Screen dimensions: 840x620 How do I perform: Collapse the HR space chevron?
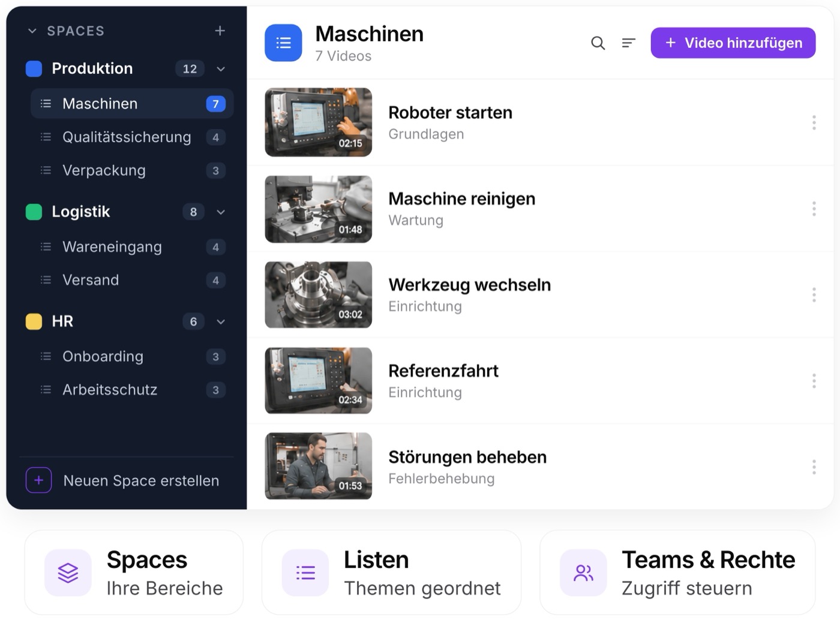point(221,321)
